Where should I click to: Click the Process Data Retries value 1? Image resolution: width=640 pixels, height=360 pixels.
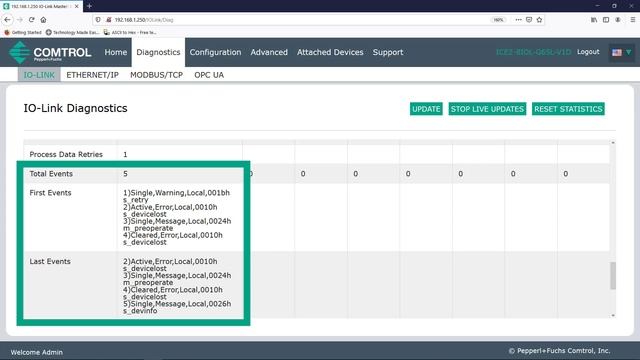pos(125,154)
